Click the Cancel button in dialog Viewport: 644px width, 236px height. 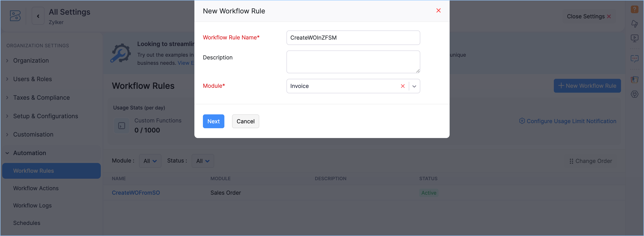click(245, 121)
